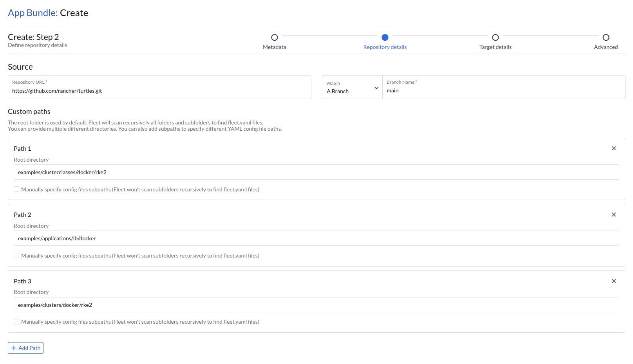Click the Watch dropdown chevron arrow
Image resolution: width=633 pixels, height=364 pixels.
tap(376, 88)
